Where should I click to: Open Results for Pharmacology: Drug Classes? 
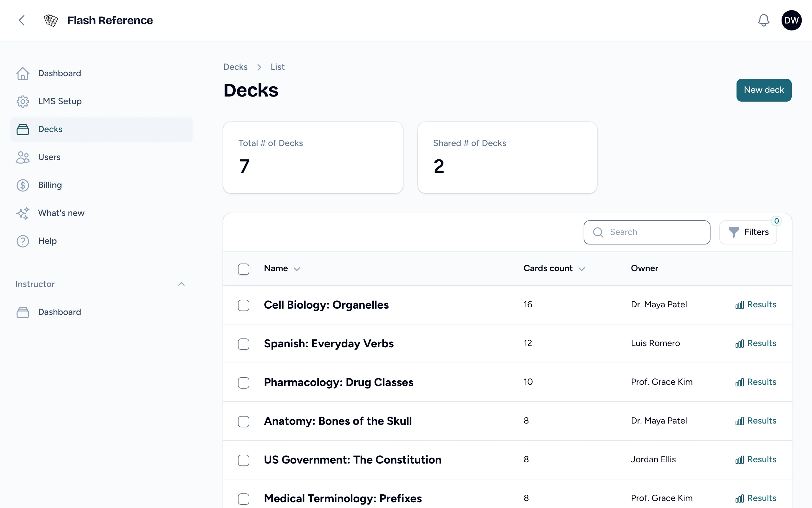(x=756, y=382)
